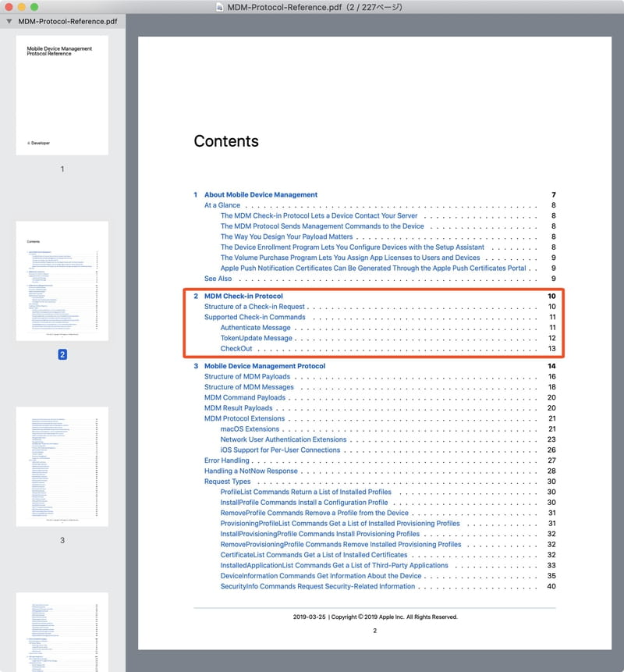Viewport: 624px width, 672px height.
Task: Open 'MDM Result Payloads' section
Action: [x=238, y=408]
